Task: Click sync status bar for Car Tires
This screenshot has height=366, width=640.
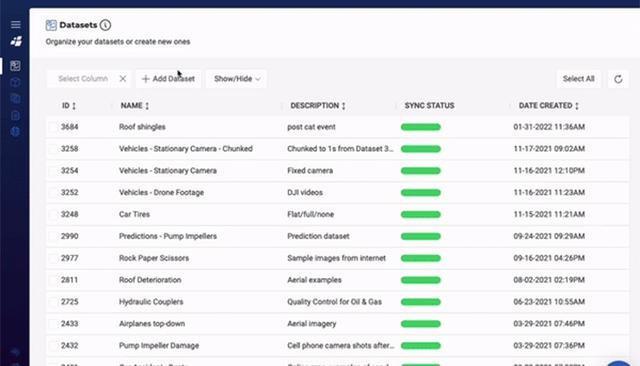Action: pyautogui.click(x=421, y=215)
